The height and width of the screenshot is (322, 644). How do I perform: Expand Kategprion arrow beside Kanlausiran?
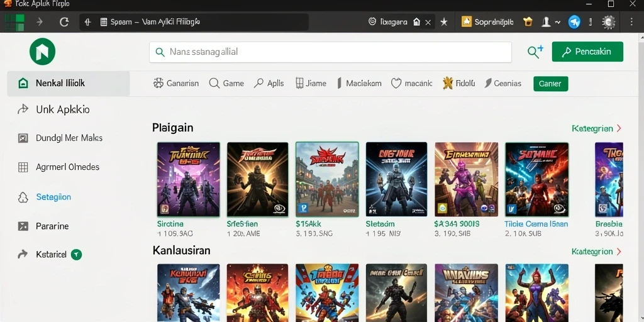(619, 252)
